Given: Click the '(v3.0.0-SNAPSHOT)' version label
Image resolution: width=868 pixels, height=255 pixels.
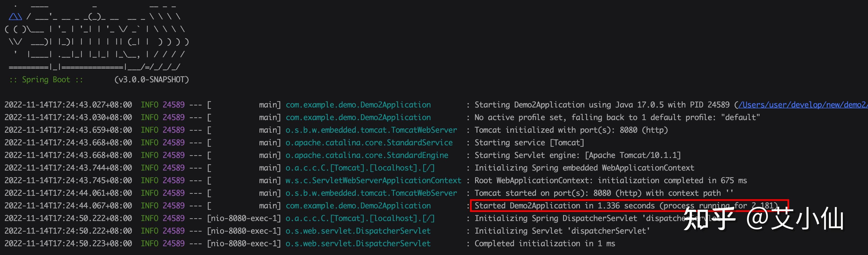Looking at the screenshot, I should [x=152, y=80].
